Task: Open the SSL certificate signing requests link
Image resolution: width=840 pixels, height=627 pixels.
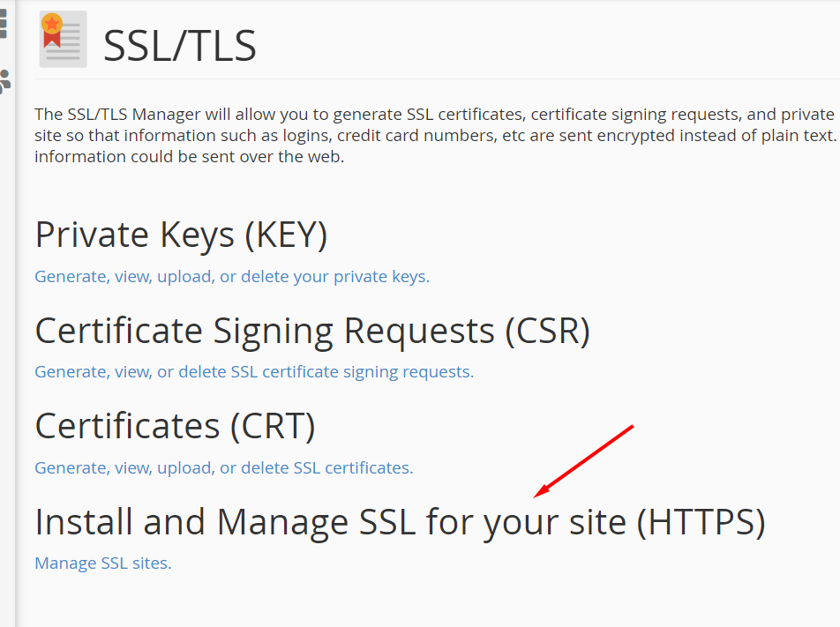Action: (254, 371)
